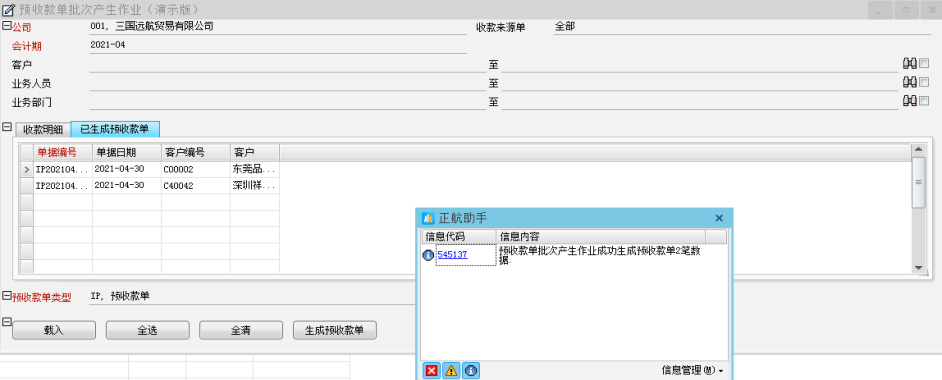
Task: Select the row selector for customer C00002
Action: pyautogui.click(x=26, y=169)
